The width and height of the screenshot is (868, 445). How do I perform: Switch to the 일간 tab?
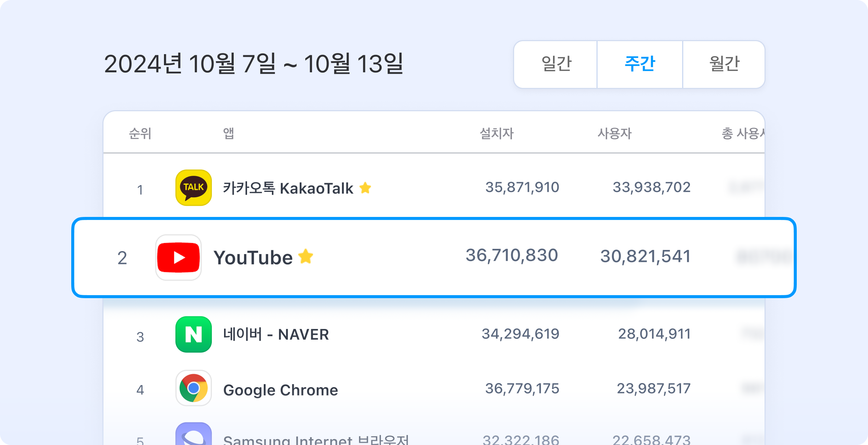[x=556, y=64]
